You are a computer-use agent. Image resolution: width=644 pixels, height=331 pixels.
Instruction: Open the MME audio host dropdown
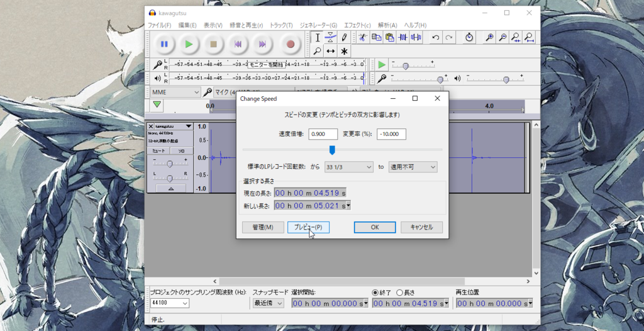coord(175,92)
